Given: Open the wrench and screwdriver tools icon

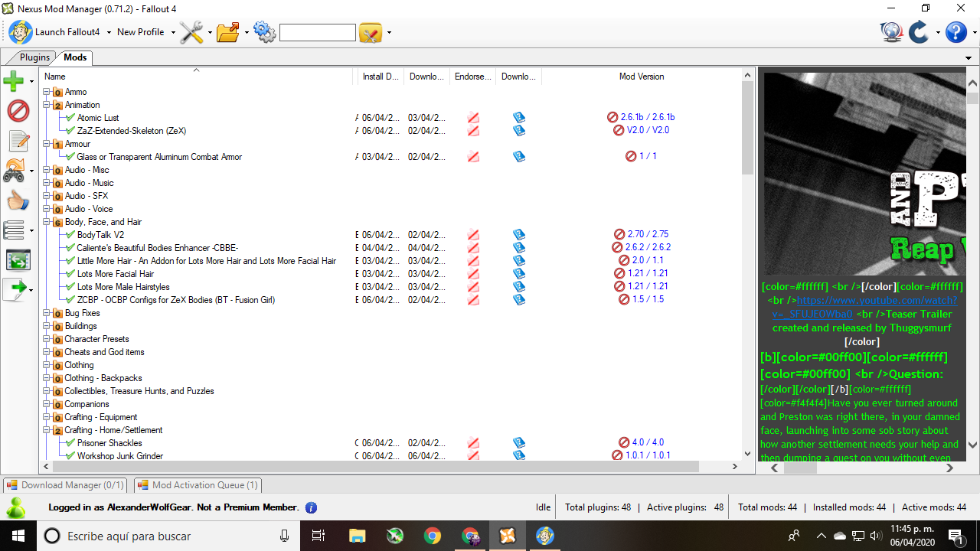Looking at the screenshot, I should [x=191, y=32].
